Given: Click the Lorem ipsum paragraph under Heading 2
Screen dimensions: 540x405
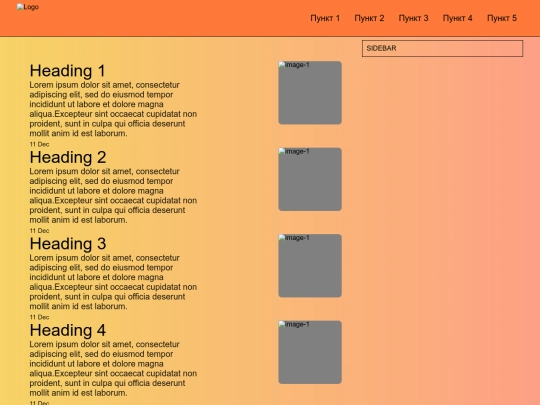Looking at the screenshot, I should pyautogui.click(x=113, y=195).
